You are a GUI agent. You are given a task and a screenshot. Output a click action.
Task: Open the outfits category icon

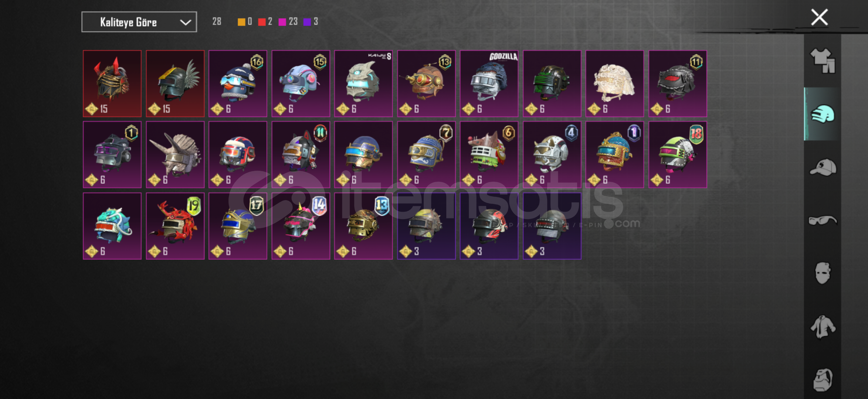pyautogui.click(x=823, y=61)
